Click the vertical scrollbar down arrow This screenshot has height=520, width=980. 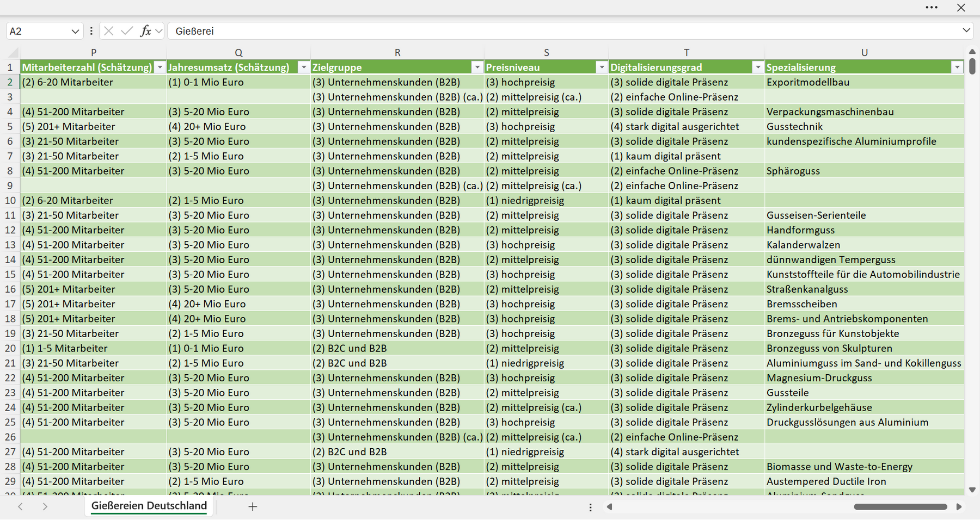click(x=972, y=490)
